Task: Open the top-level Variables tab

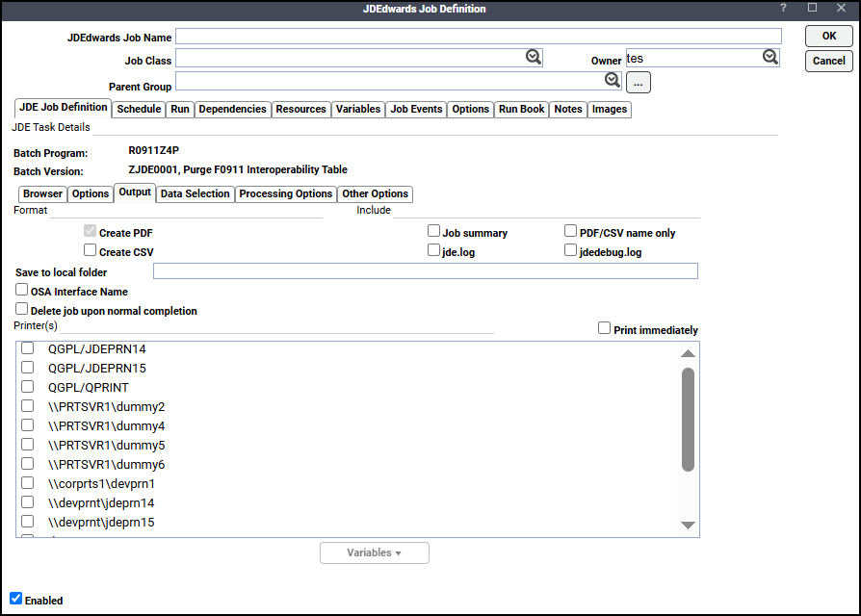Action: tap(358, 109)
